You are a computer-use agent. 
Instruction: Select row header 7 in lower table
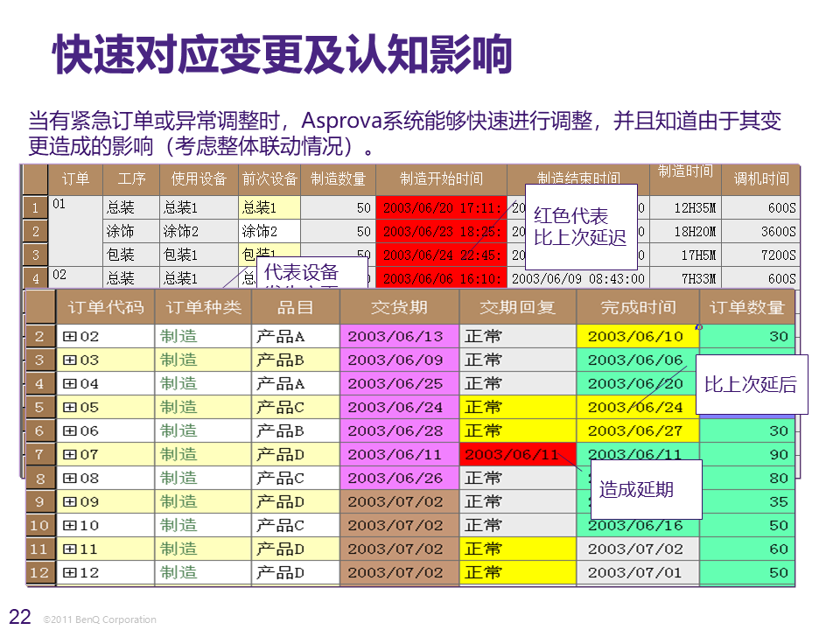coord(40,454)
